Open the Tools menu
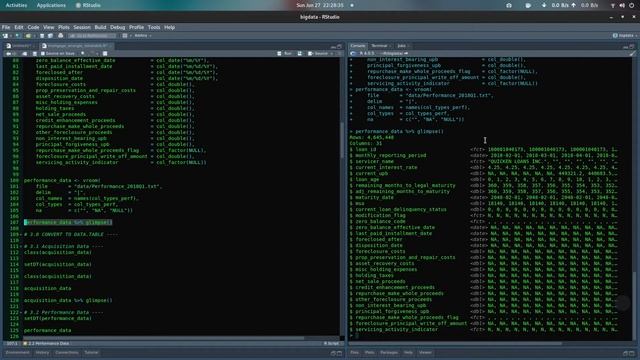The image size is (640, 360). point(154,27)
